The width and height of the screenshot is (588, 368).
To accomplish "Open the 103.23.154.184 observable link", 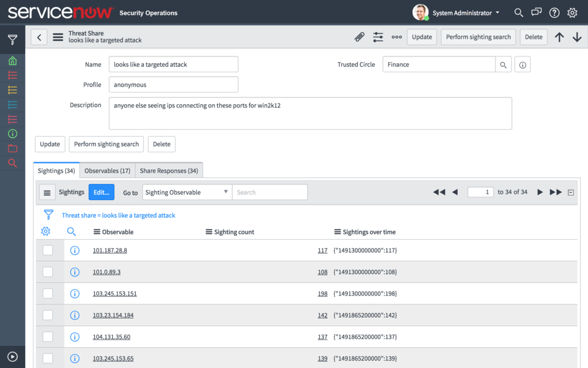I will pos(113,315).
